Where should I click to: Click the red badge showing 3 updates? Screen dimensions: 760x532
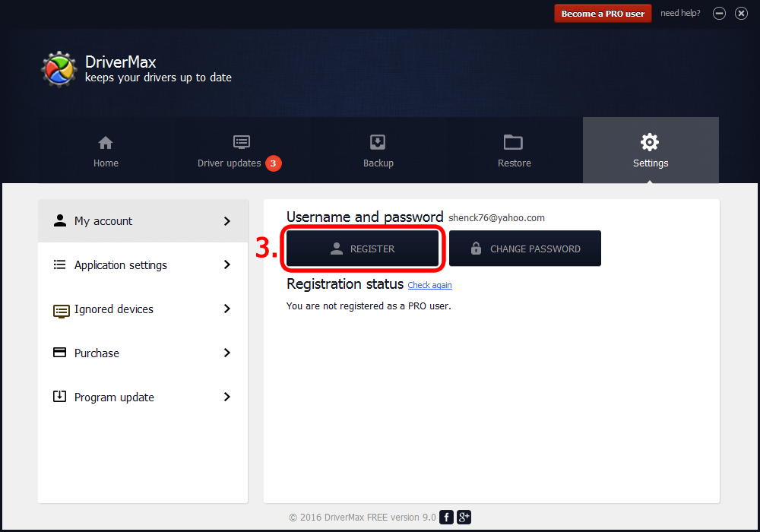coord(274,163)
